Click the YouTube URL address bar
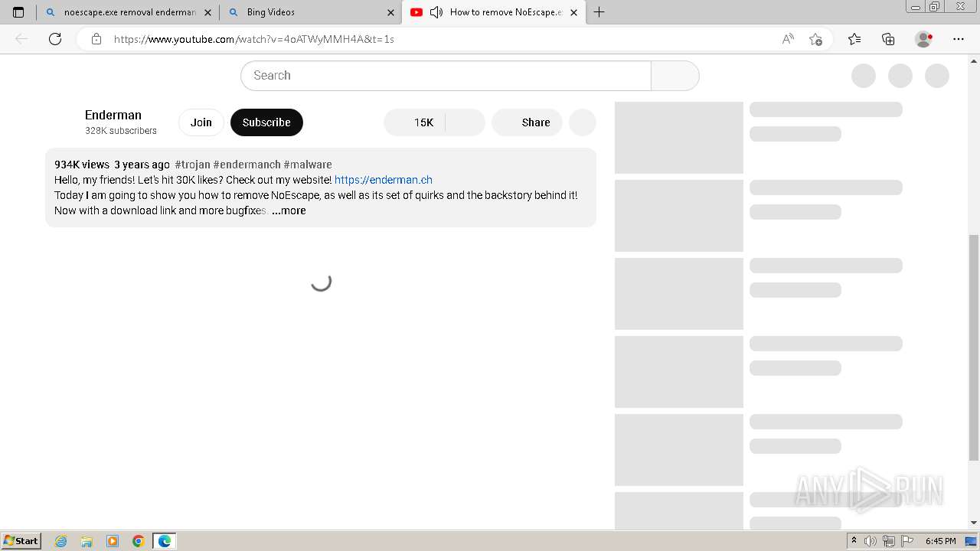 click(x=444, y=39)
